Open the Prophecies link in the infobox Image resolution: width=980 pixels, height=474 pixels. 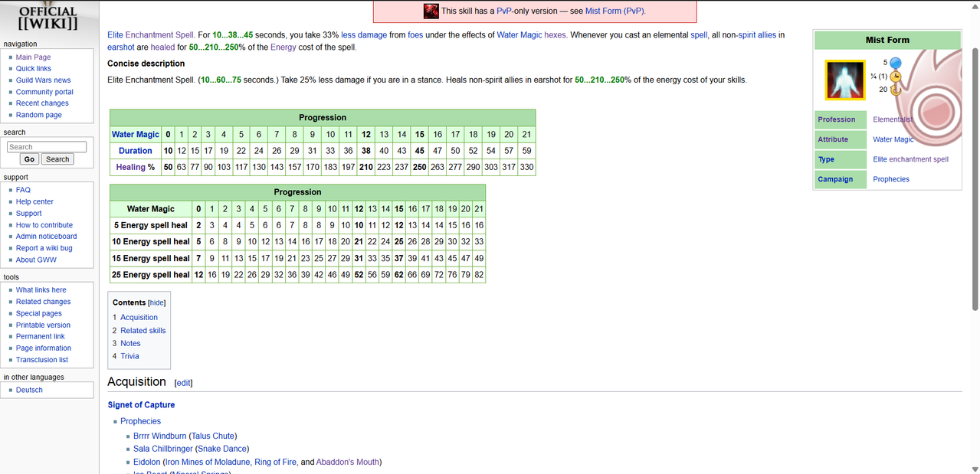891,179
